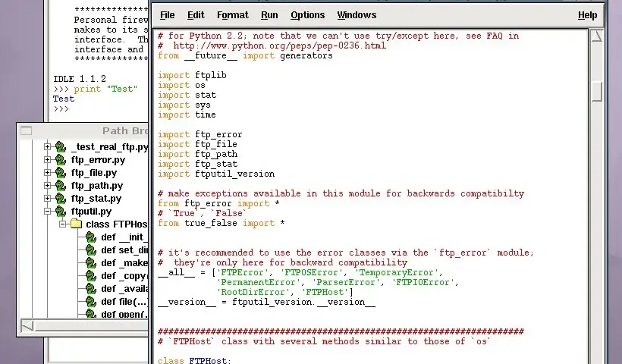
Task: Click Python icon beside ftp_error.py
Action: [x=60, y=160]
